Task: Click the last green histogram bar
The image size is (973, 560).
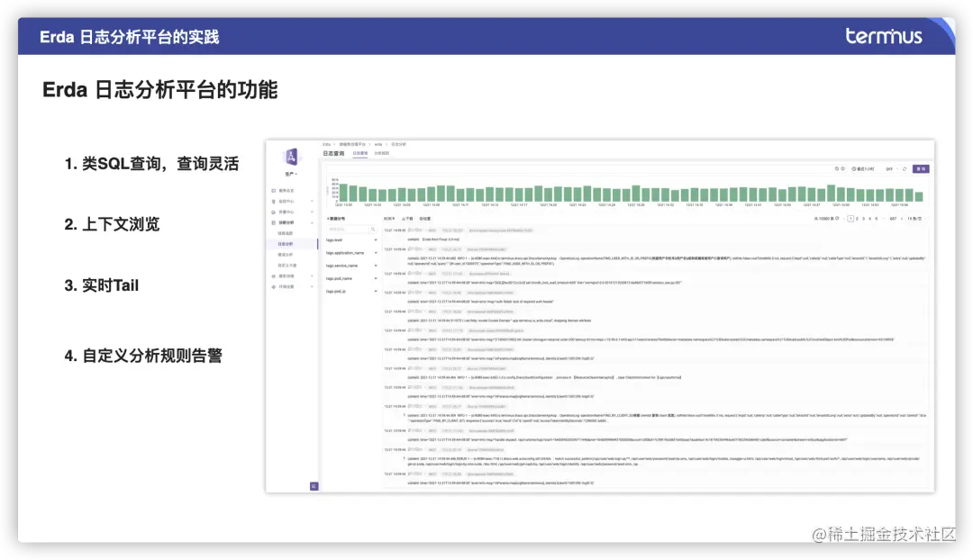Action: point(919,196)
